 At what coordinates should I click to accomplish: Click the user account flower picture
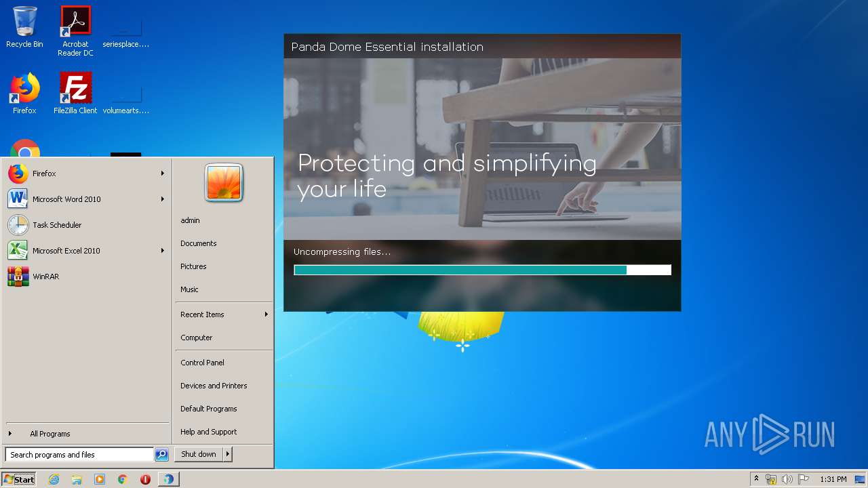tap(224, 183)
